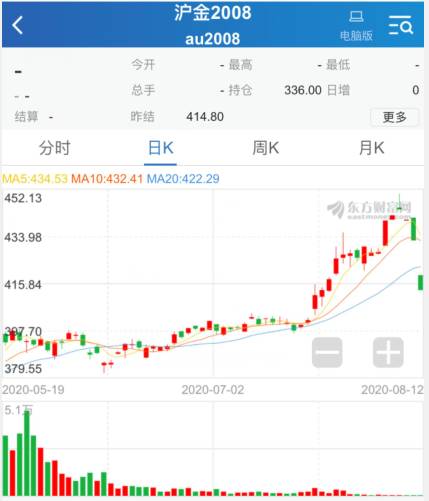Screen dimensions: 429x501
Task: Zoom out chart with minus button
Action: click(327, 352)
